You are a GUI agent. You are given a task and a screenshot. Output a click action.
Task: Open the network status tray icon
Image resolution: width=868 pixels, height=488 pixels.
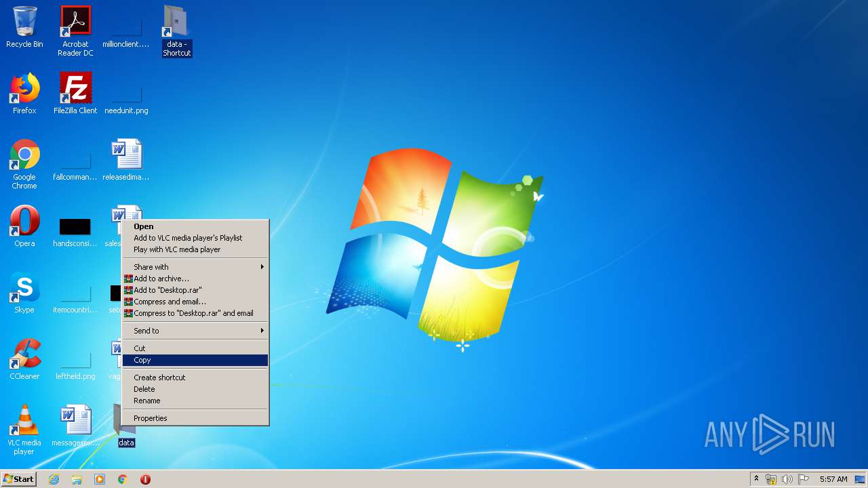coord(771,479)
